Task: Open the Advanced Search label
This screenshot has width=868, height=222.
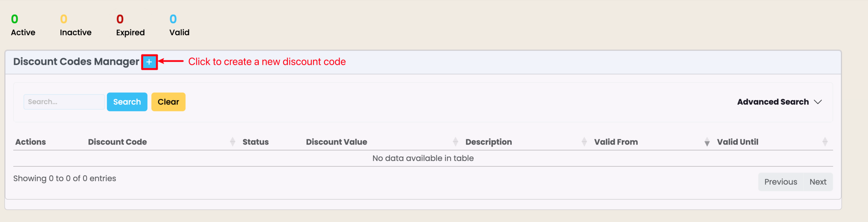Action: click(773, 102)
